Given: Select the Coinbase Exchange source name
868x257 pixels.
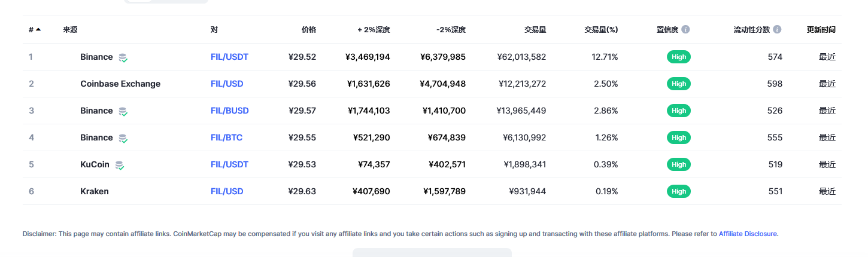Looking at the screenshot, I should point(120,84).
